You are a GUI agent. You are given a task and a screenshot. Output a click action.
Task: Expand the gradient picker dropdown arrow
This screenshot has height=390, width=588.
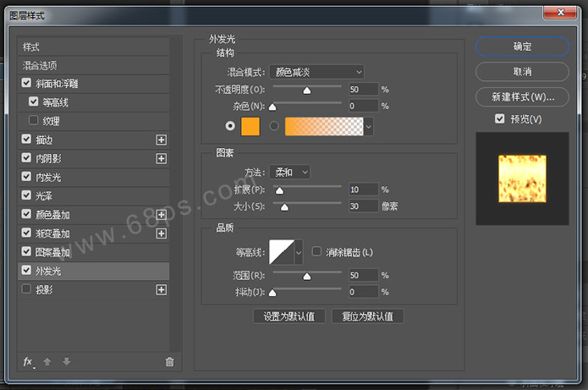[x=369, y=126]
